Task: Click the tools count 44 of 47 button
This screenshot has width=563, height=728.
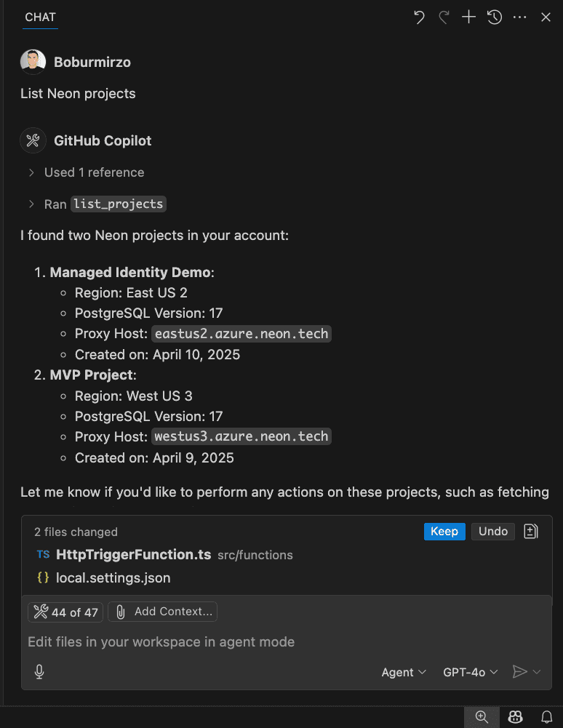Action: point(65,612)
